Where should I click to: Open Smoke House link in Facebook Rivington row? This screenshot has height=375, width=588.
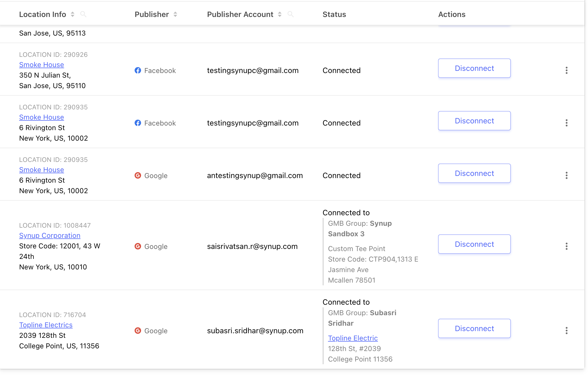42,117
